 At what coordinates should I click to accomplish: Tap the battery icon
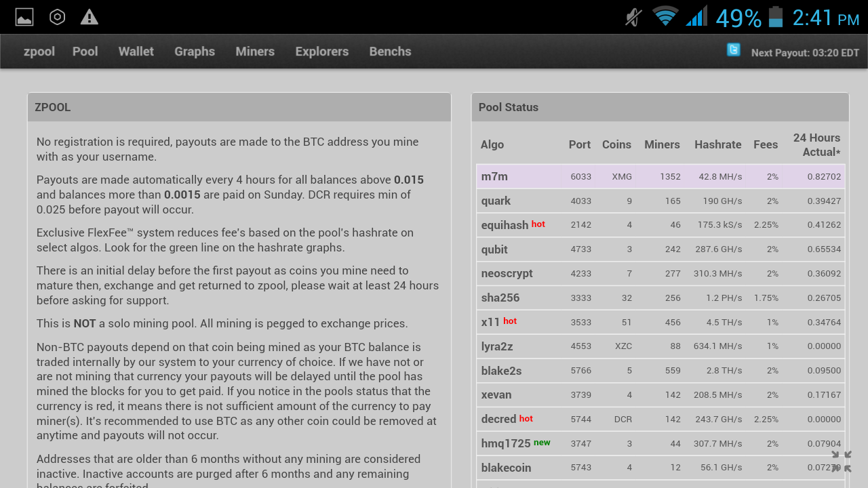(776, 16)
